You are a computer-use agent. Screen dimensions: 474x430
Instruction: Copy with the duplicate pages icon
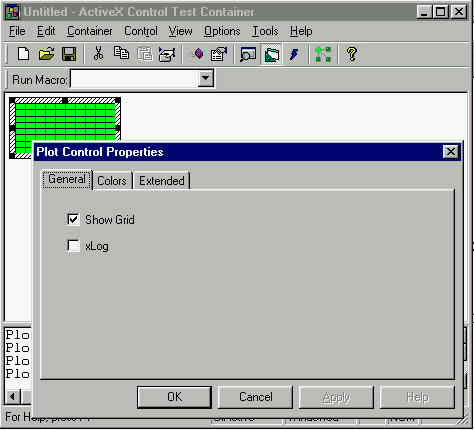pos(121,54)
